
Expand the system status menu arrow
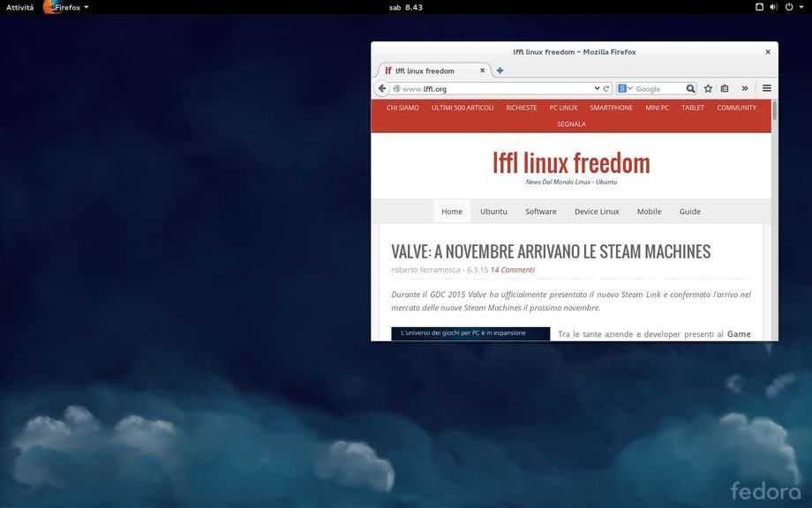[801, 7]
